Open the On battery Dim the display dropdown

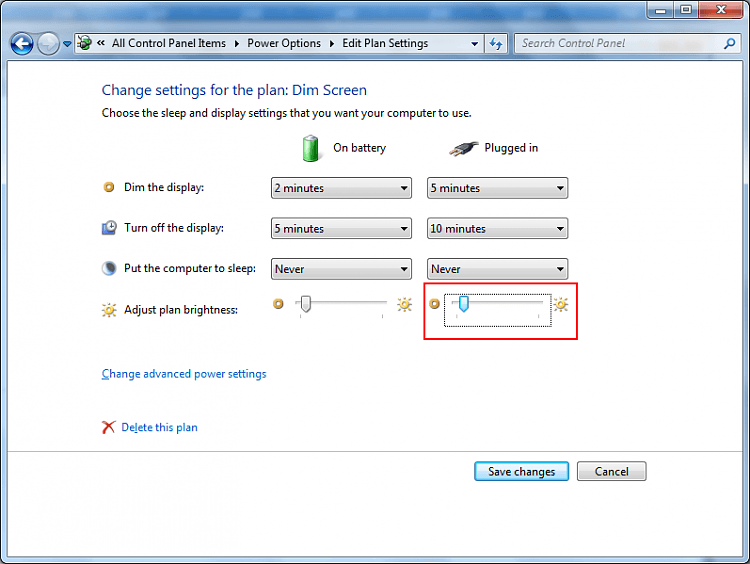point(341,188)
